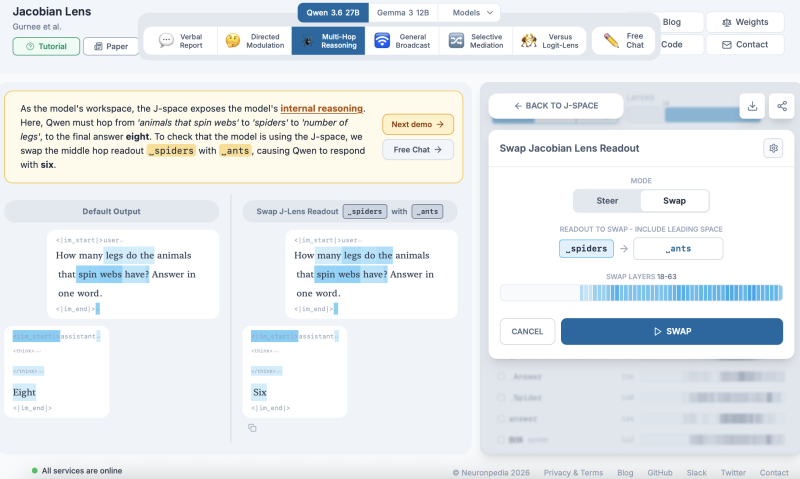The height and width of the screenshot is (479, 800).
Task: Open the swap settings gear icon
Action: click(x=773, y=148)
